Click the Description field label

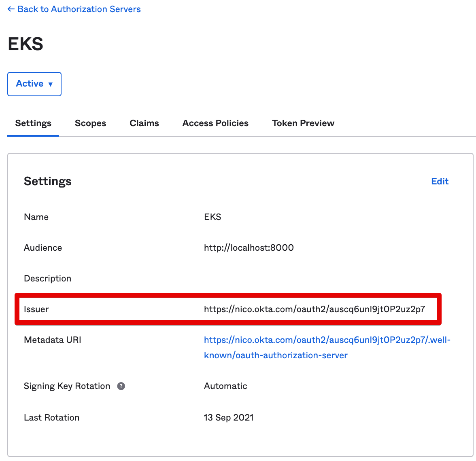coord(47,279)
